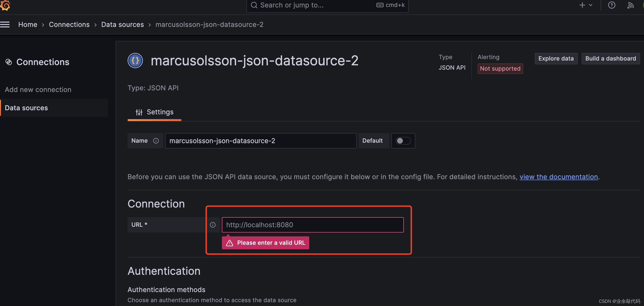The image size is (644, 306).
Task: Open the view the documentation link
Action: point(559,177)
